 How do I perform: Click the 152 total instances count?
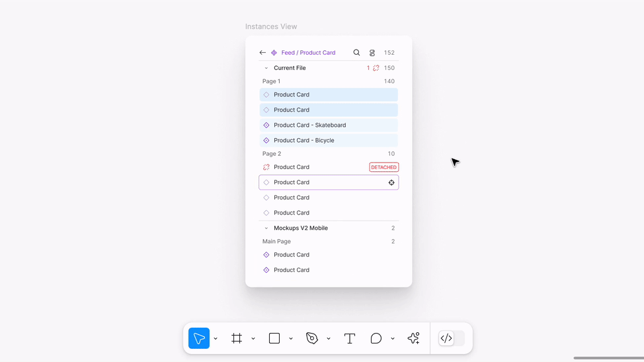[389, 53]
